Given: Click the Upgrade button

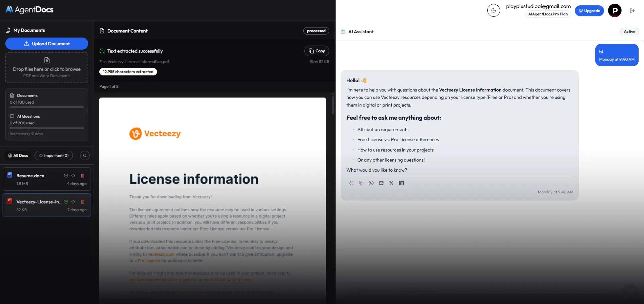Looking at the screenshot, I should coord(589,11).
